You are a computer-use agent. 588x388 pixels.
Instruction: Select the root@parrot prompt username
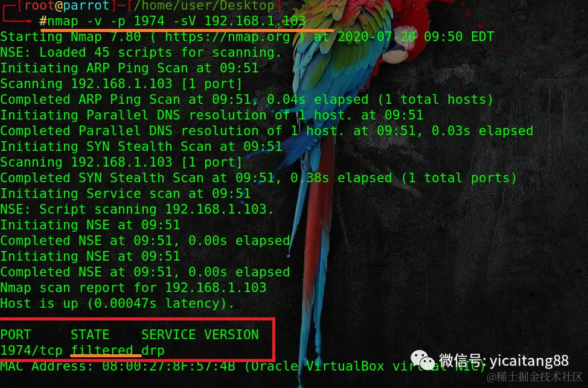tap(67, 5)
